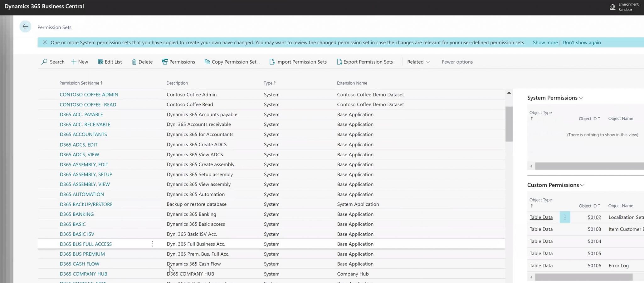Select Dynamics 365 Cash Flow description

[x=194, y=264]
